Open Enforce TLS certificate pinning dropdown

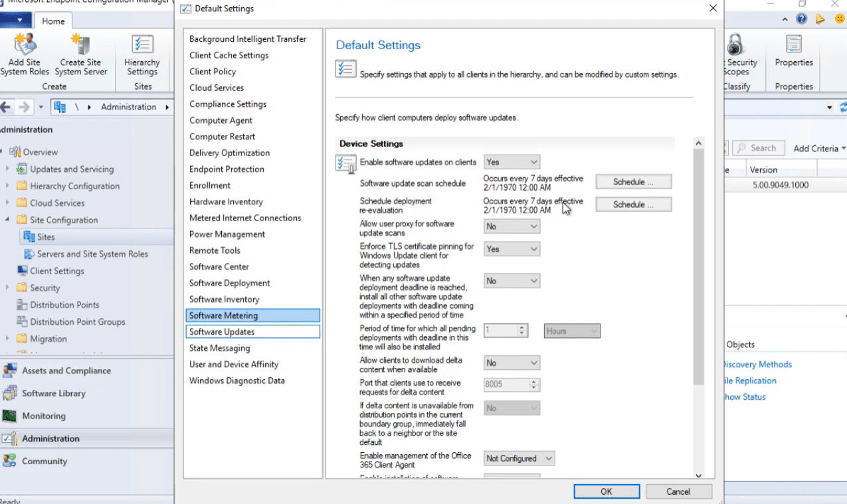(512, 249)
